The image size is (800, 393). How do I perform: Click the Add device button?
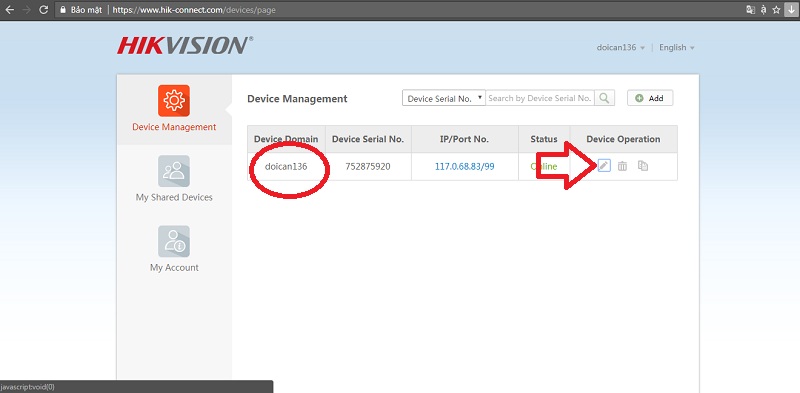pos(650,98)
